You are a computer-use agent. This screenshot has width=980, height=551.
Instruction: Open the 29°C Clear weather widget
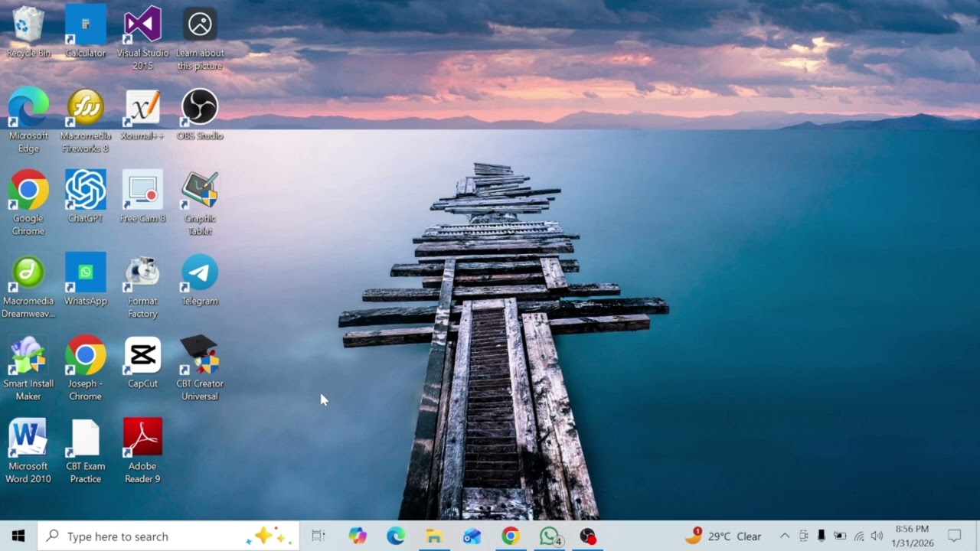pos(723,536)
